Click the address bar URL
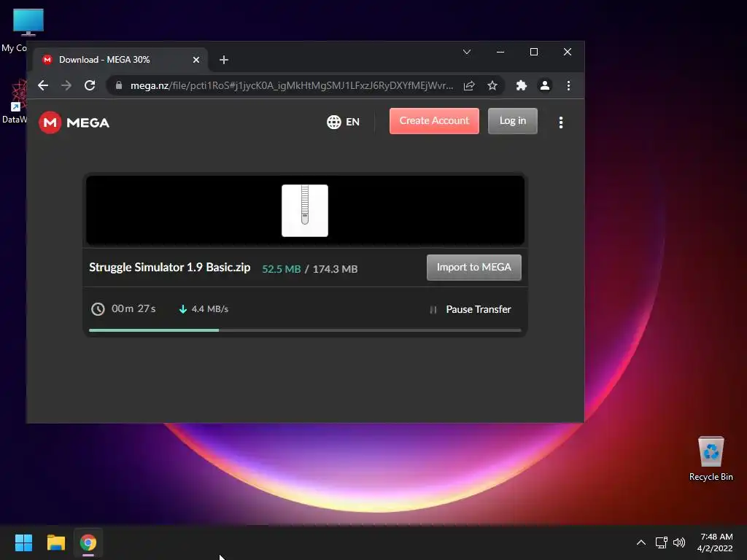This screenshot has width=747, height=560. pyautogui.click(x=292, y=86)
